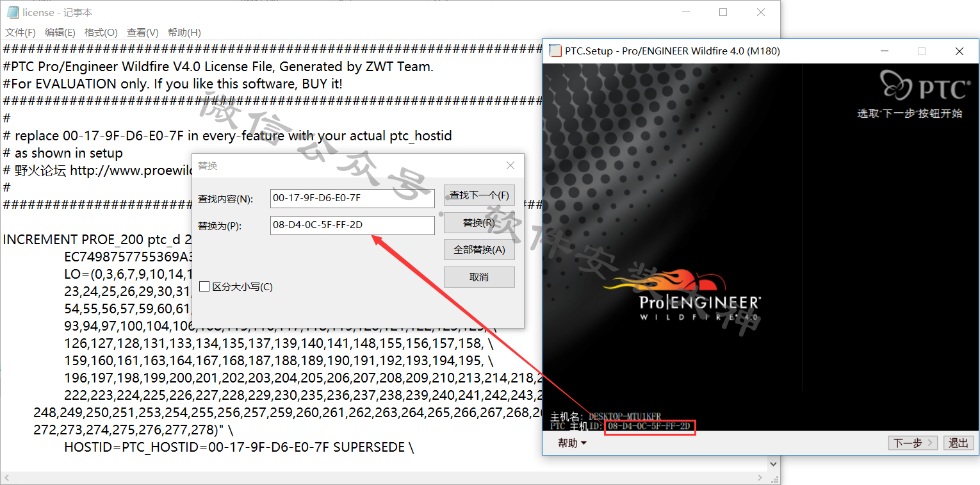Click the line starting '# replace 00-17-9F-D6-E0-7F'
The height and width of the screenshot is (485, 980).
[227, 136]
